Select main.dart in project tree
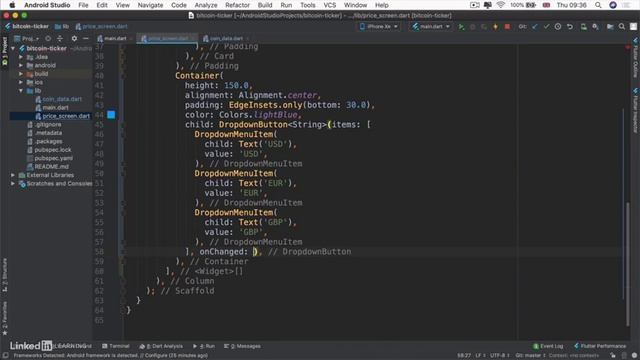The height and width of the screenshot is (360, 640). [55, 108]
